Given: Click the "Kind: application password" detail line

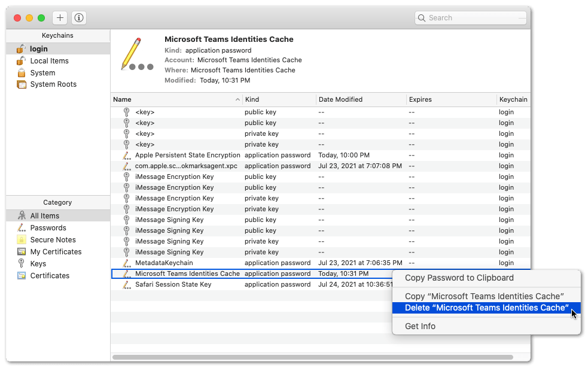Looking at the screenshot, I should pyautogui.click(x=208, y=50).
